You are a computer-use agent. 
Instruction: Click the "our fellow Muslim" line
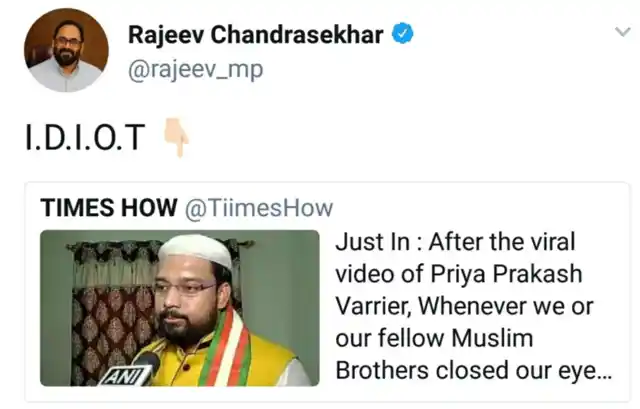pyautogui.click(x=434, y=338)
